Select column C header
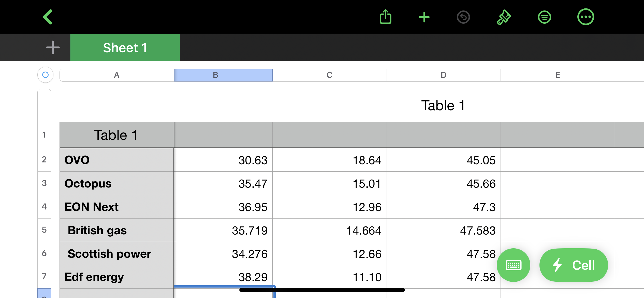644x298 pixels. [x=330, y=75]
